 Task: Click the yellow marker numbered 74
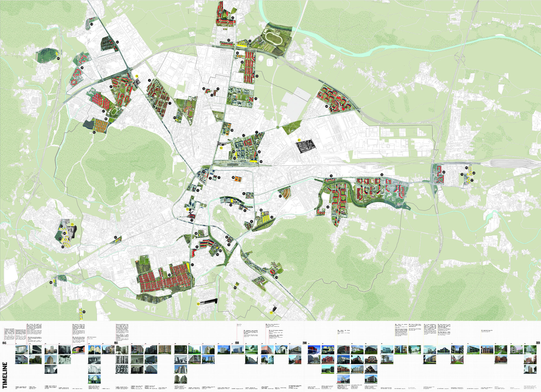pyautogui.click(x=137, y=76)
